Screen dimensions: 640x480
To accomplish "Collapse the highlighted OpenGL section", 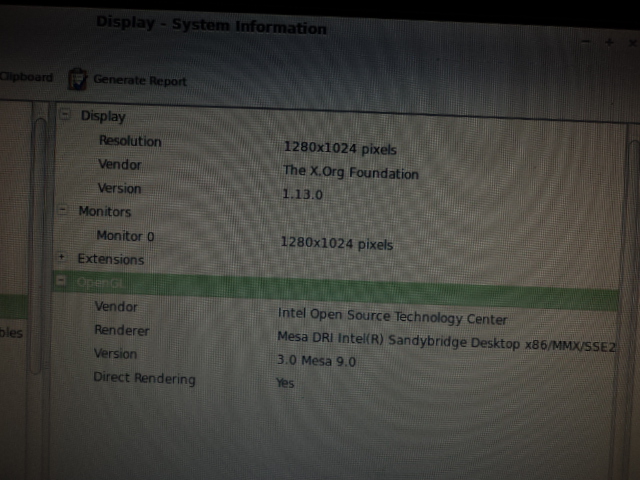I will coord(61,281).
